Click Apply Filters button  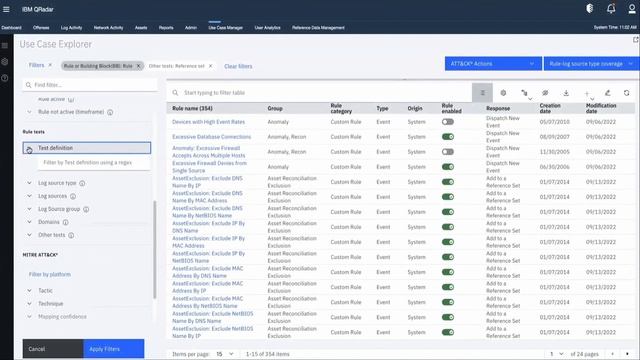pyautogui.click(x=113, y=349)
